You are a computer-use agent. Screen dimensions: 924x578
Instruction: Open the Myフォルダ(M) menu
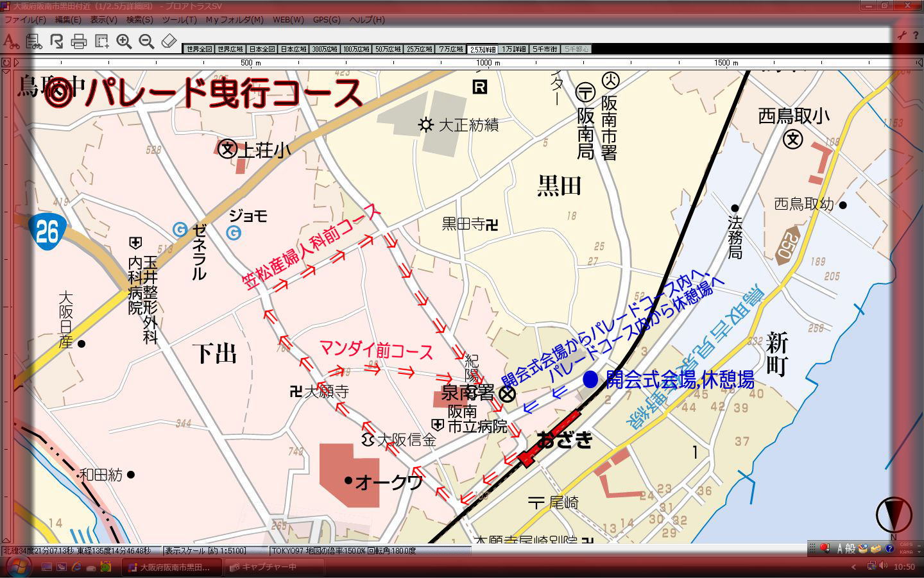coord(234,20)
